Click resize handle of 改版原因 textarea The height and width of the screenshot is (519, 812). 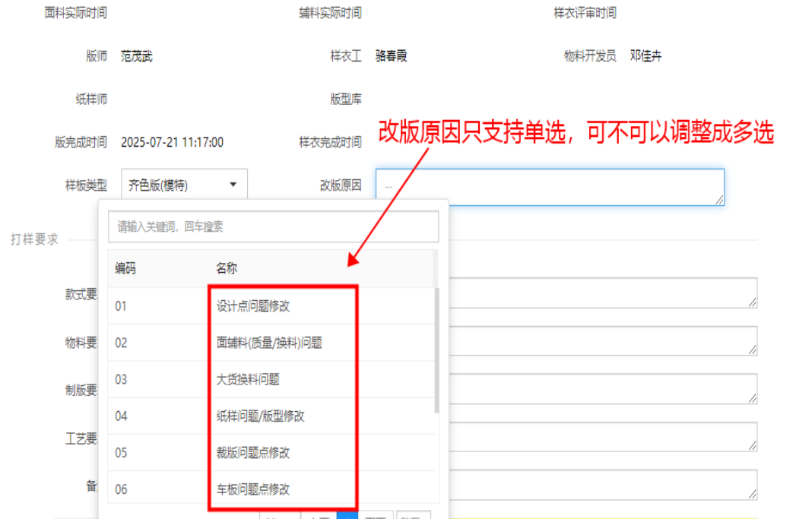(718, 199)
